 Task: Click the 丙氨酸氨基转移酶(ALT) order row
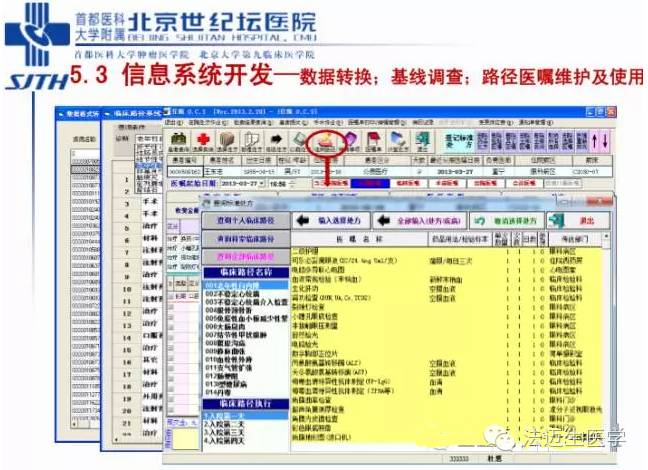coord(446,363)
